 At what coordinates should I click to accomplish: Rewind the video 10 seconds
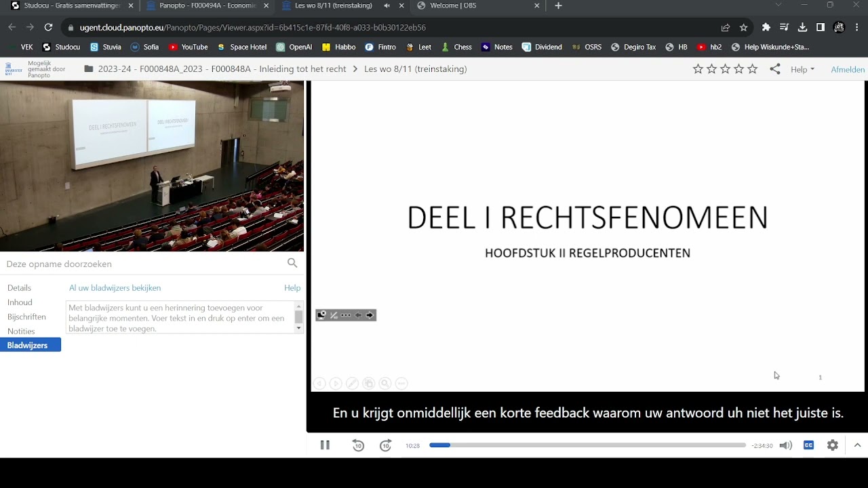[358, 445]
